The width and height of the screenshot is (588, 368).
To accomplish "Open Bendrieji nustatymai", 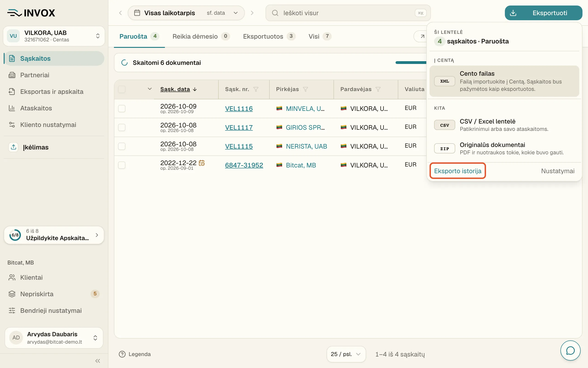I will 54,310.
